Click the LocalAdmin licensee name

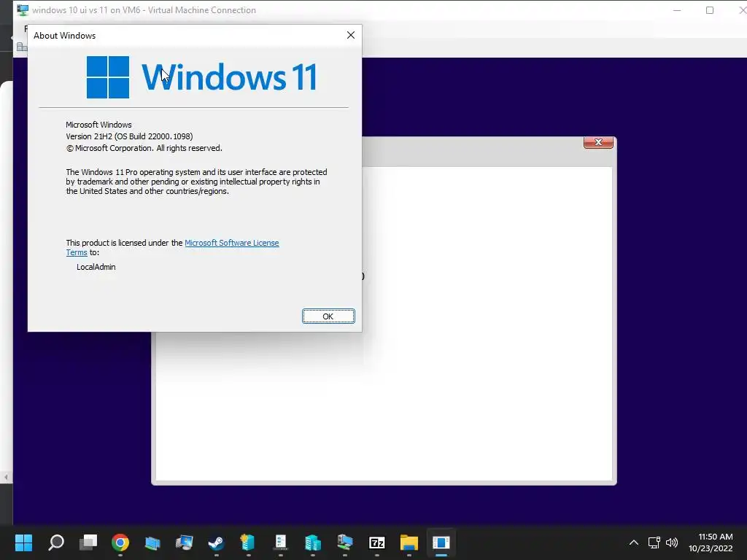pyautogui.click(x=96, y=267)
